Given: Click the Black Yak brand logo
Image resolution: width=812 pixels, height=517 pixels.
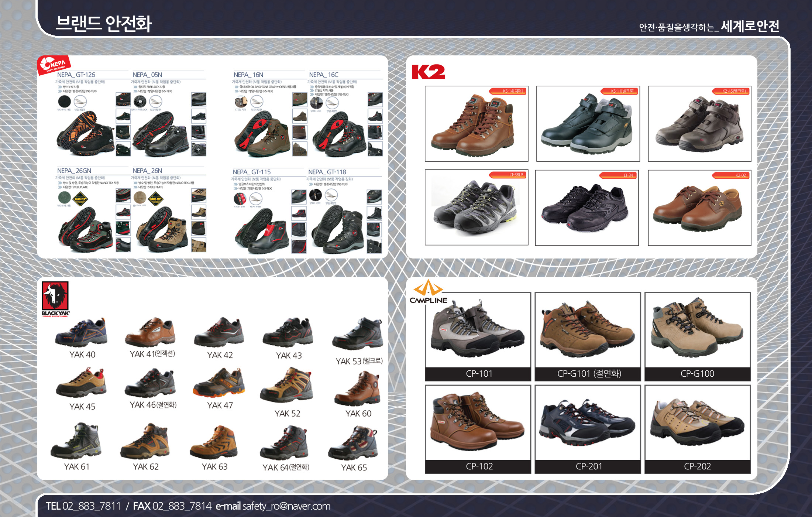Looking at the screenshot, I should point(55,298).
